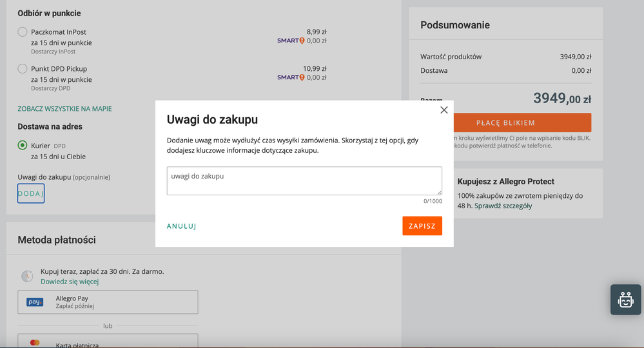Click the Dostawa na adres heading
This screenshot has width=644, height=348.
click(50, 126)
